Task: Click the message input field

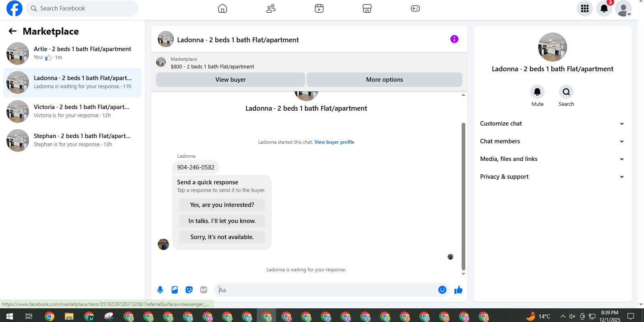Action: [x=326, y=290]
